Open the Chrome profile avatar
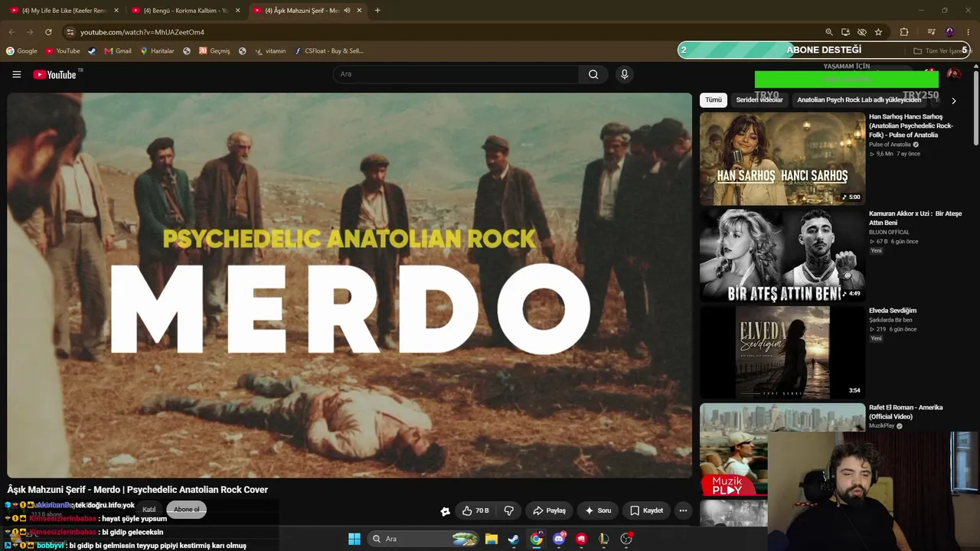This screenshot has width=980, height=551. click(x=950, y=32)
